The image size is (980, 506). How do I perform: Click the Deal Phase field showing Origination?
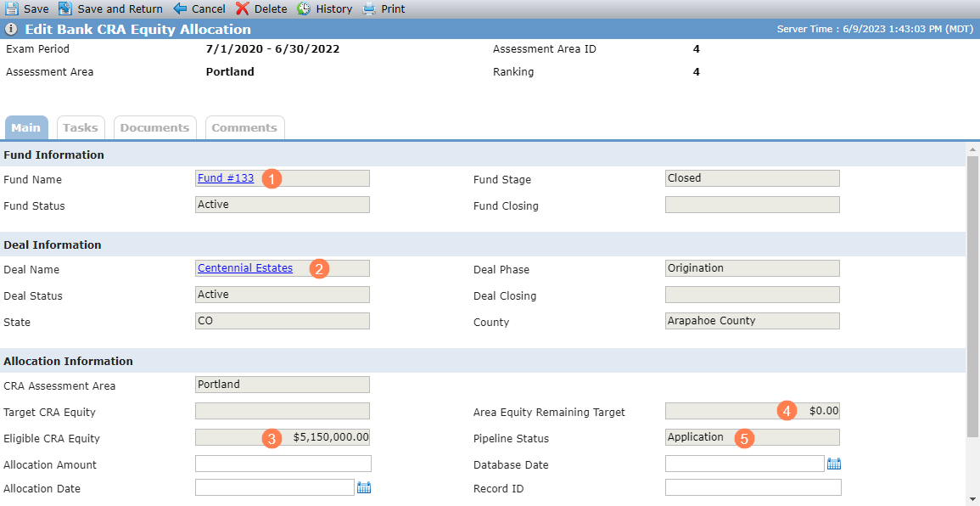(x=753, y=268)
